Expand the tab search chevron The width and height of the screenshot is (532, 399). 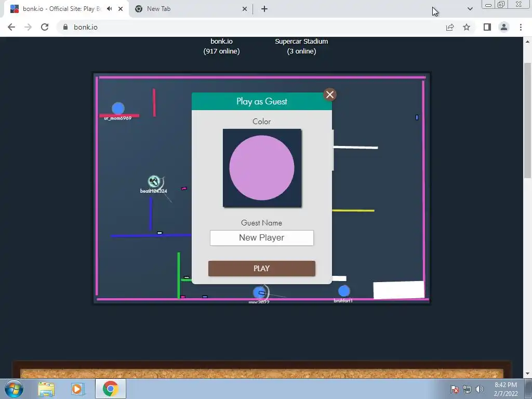click(470, 9)
